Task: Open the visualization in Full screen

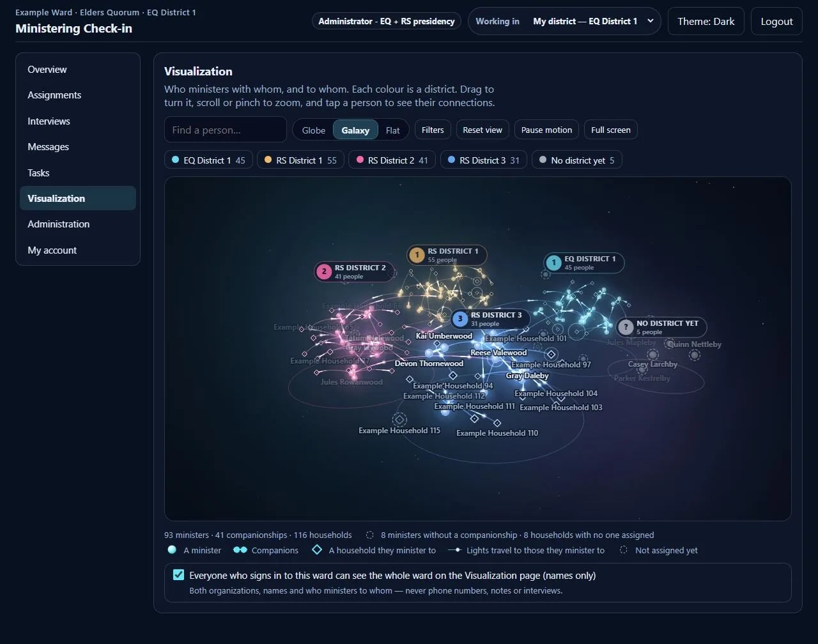Action: [611, 130]
